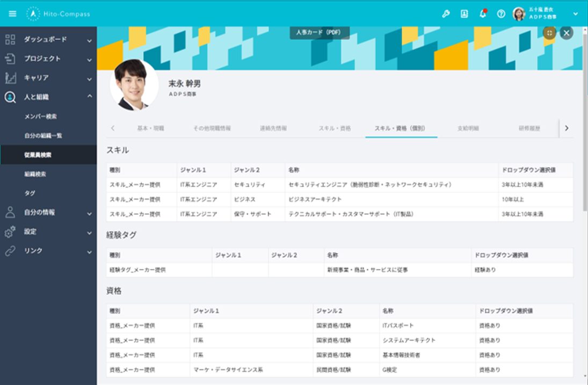Viewport: 588px width, 385px height.
Task: Expand the プロジェクト menu chevron
Action: [89, 60]
